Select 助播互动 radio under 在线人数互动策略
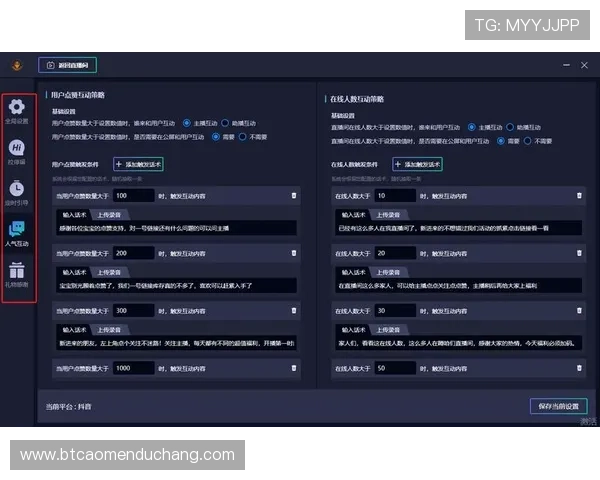Viewport: 600px width, 480px height. (510, 127)
